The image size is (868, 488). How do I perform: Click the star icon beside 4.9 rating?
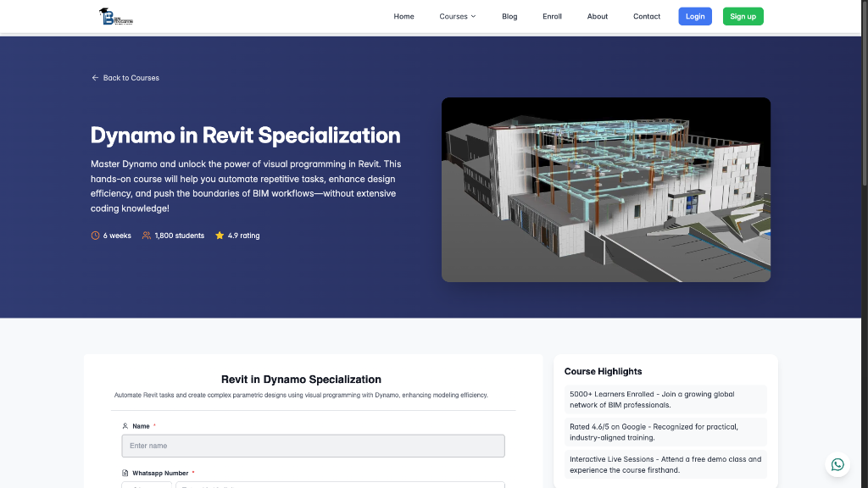tap(219, 236)
